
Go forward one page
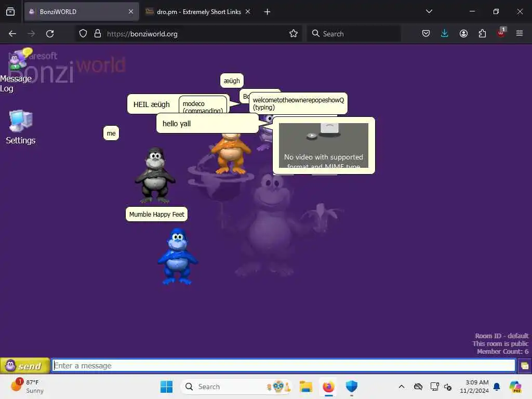click(x=31, y=34)
